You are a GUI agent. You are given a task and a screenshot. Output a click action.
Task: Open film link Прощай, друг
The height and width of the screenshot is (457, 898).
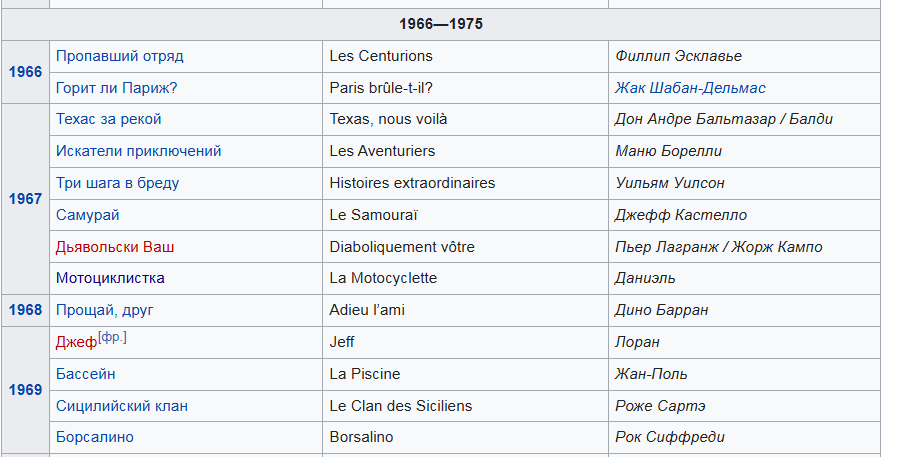(x=104, y=310)
